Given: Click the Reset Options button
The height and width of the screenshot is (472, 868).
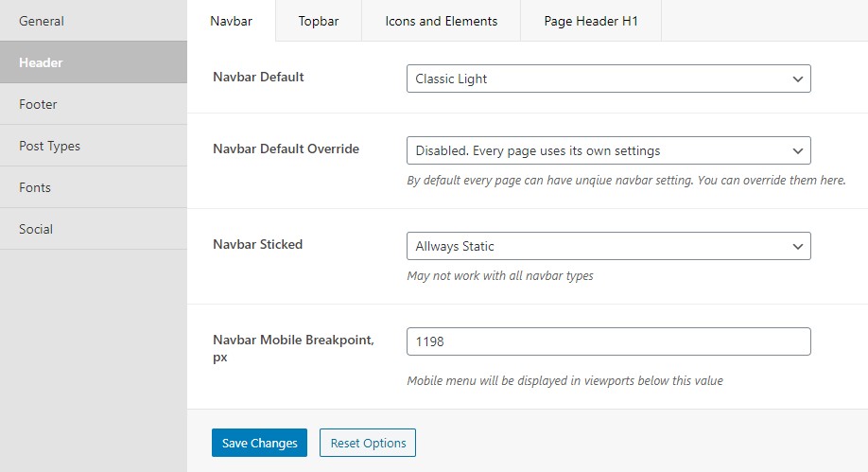Looking at the screenshot, I should 368,443.
